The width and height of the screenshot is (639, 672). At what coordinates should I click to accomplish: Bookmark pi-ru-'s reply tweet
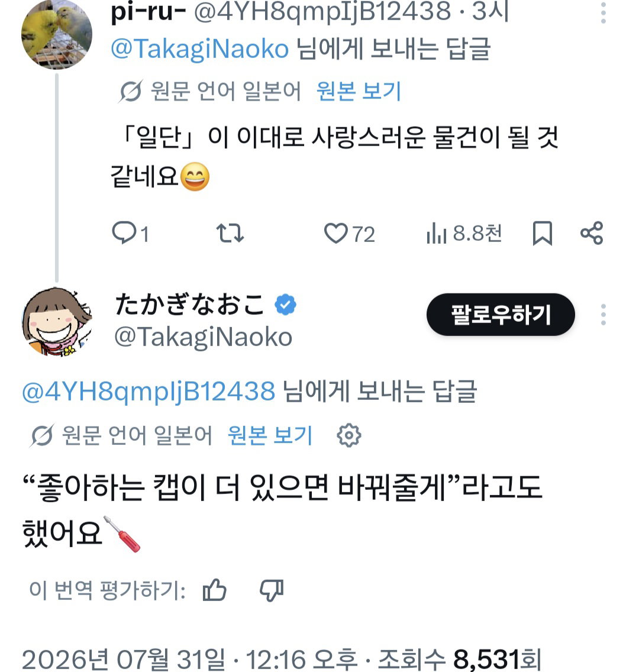point(542,234)
